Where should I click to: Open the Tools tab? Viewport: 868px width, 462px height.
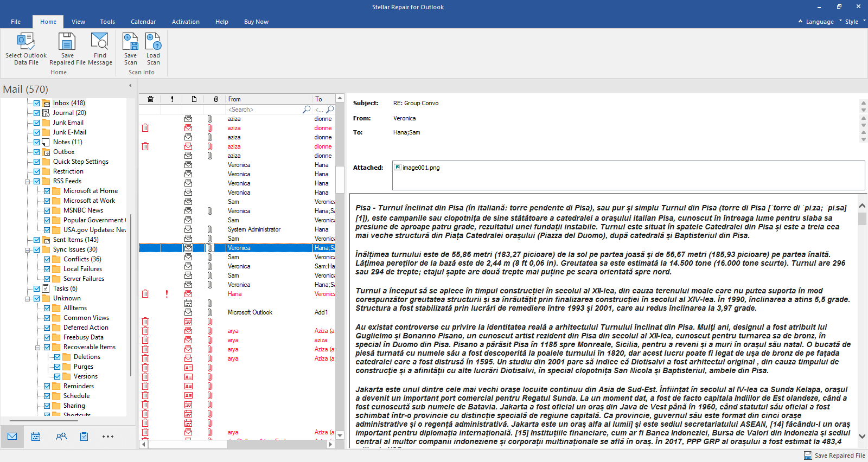(x=107, y=22)
